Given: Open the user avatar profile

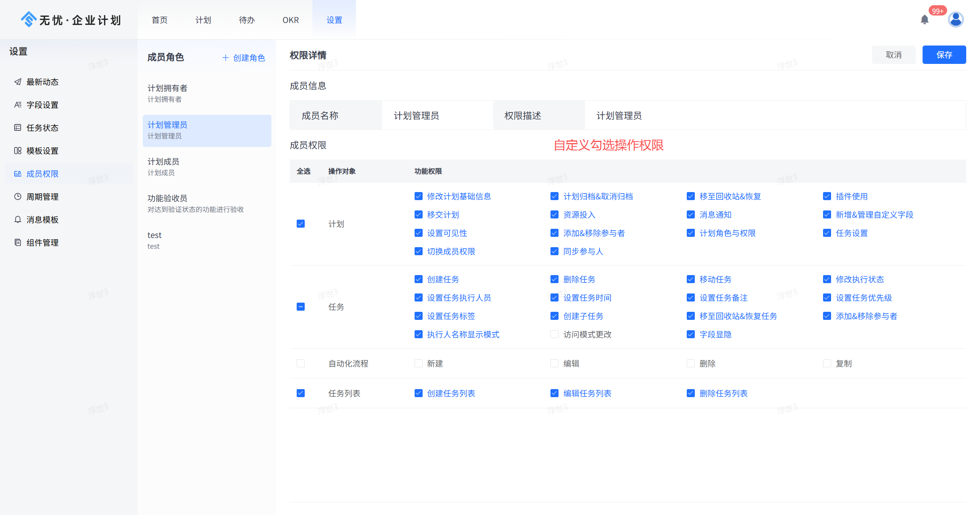Looking at the screenshot, I should click(x=955, y=20).
